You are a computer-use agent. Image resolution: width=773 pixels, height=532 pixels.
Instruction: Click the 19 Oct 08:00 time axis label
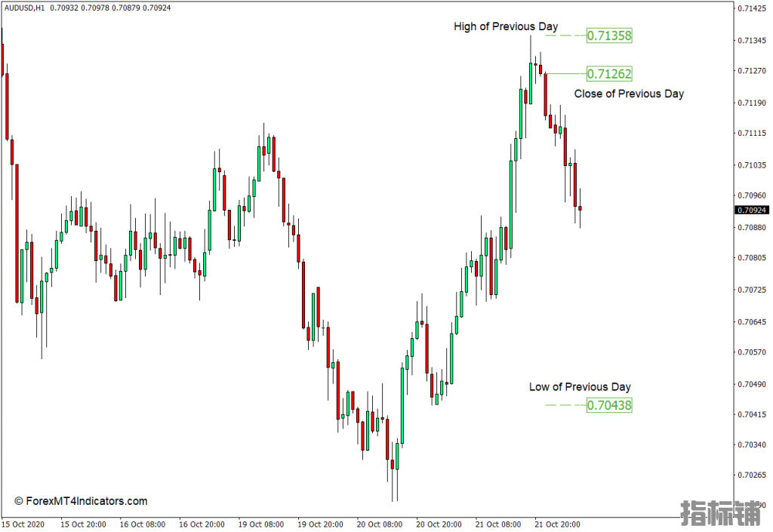click(x=261, y=524)
